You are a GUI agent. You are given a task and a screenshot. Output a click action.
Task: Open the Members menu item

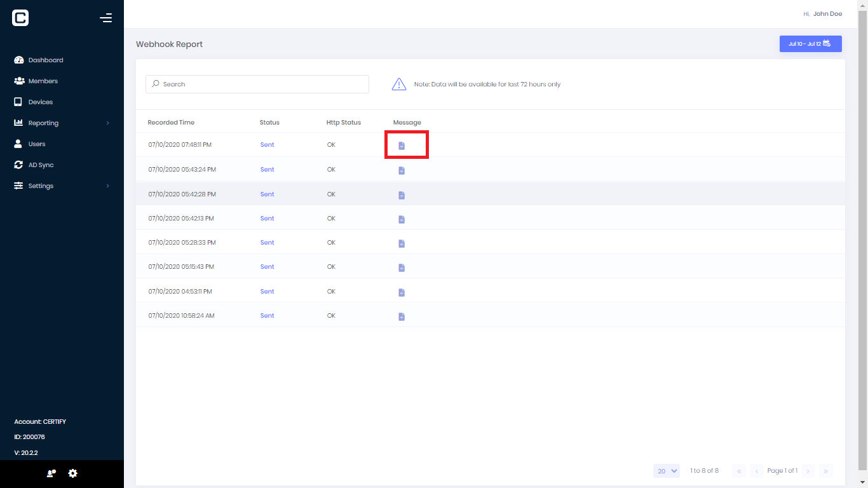click(43, 81)
